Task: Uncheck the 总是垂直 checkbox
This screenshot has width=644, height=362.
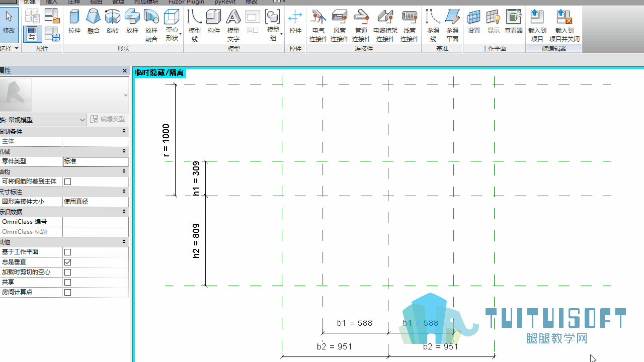Action: tap(68, 262)
